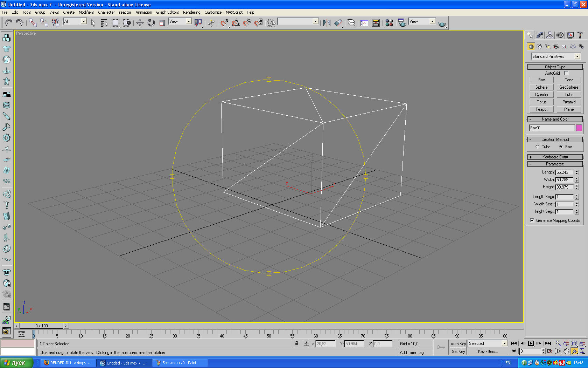The height and width of the screenshot is (368, 588).
Task: Open the Standard Primitives dropdown
Action: (555, 56)
